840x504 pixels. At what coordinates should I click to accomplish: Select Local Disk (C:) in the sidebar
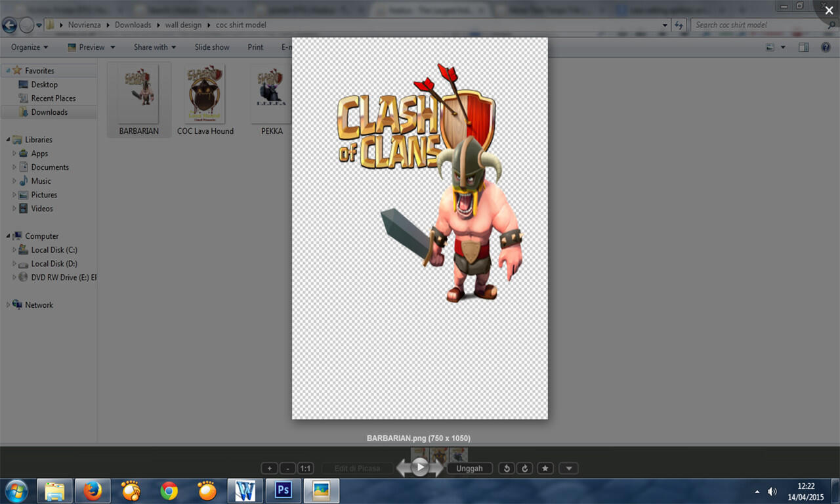pyautogui.click(x=54, y=250)
